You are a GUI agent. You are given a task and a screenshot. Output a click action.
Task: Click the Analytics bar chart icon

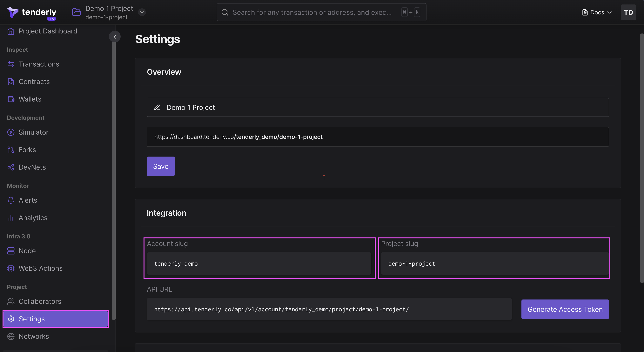click(11, 218)
